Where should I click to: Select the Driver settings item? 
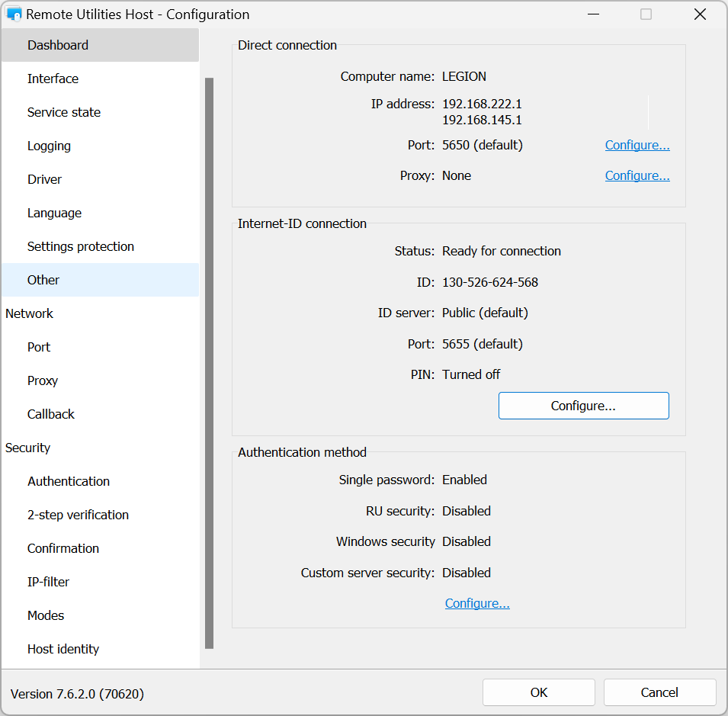[x=44, y=179]
